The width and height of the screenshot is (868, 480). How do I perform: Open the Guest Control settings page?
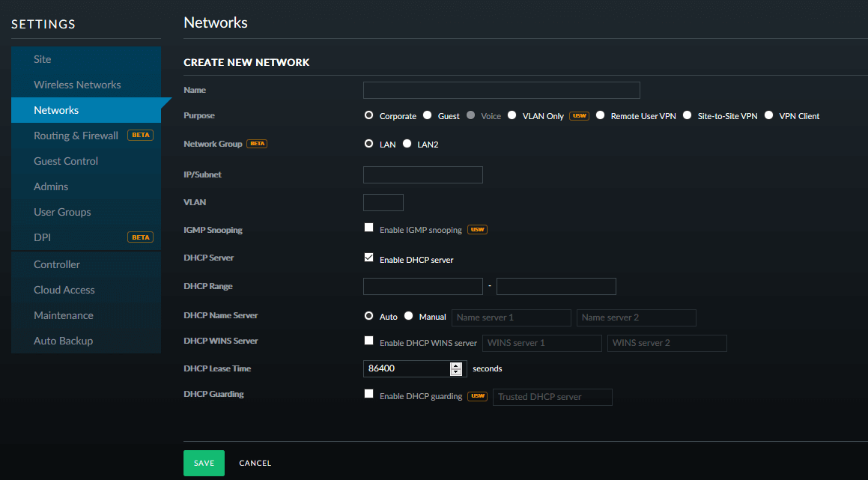tap(66, 161)
